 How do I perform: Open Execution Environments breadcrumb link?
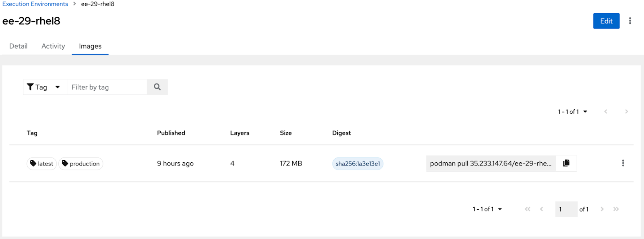35,4
